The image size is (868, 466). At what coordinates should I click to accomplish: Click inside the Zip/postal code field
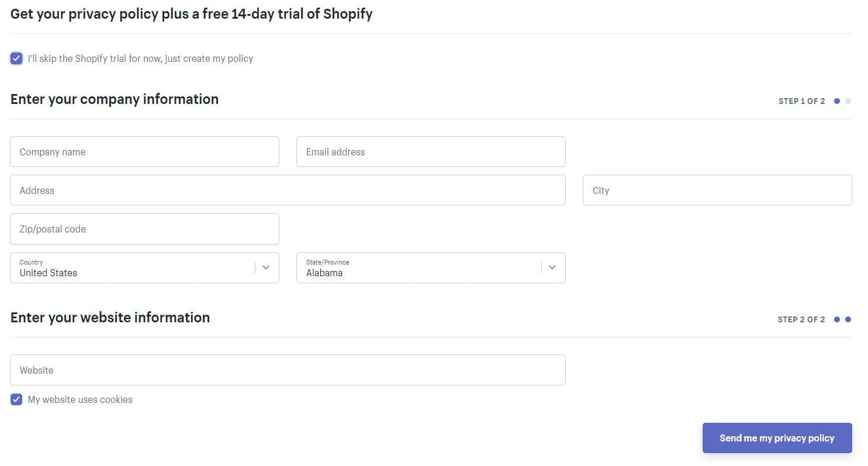coord(144,228)
